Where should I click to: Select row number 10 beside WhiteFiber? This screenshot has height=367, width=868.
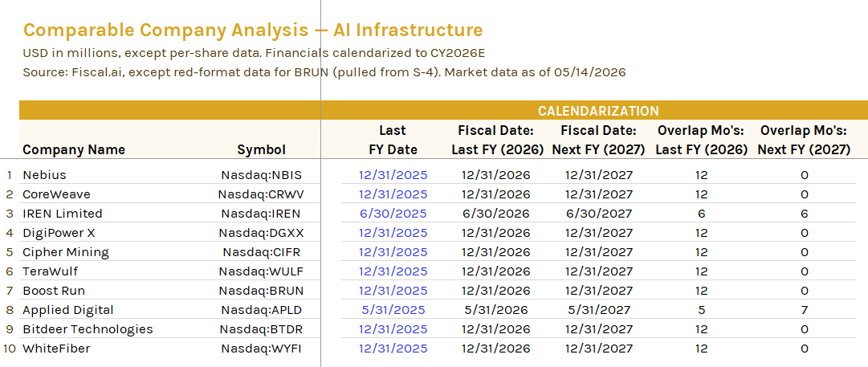click(9, 349)
